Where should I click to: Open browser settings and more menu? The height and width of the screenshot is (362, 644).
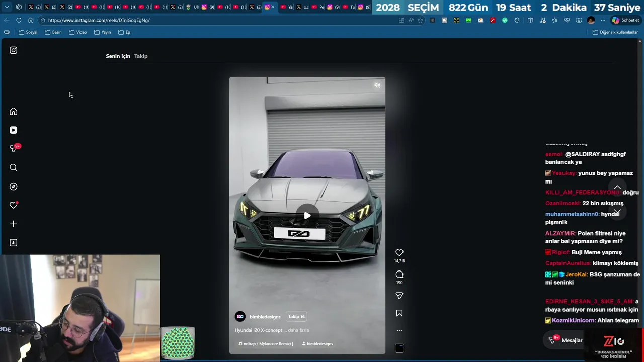point(603,20)
